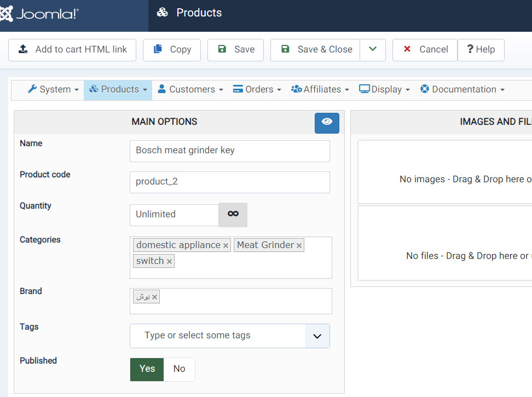The width and height of the screenshot is (532, 397).
Task: Click the Quantity input field
Action: pyautogui.click(x=175, y=215)
